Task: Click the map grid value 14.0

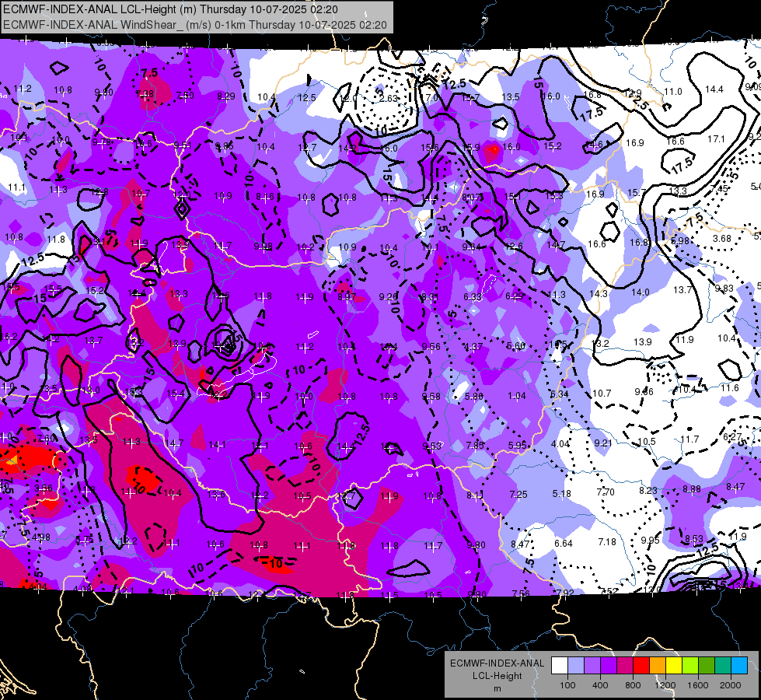Action: (641, 292)
